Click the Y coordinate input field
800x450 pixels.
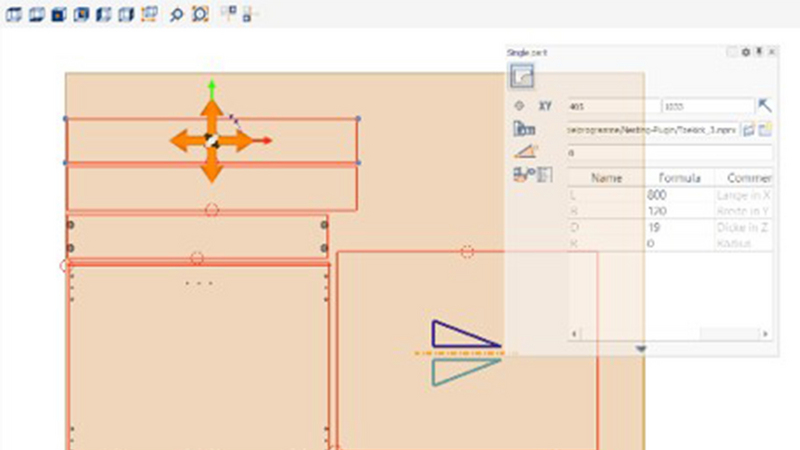707,106
